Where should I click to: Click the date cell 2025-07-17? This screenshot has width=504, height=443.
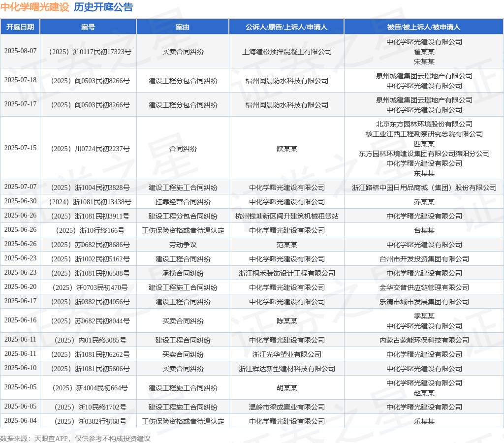[x=20, y=104]
